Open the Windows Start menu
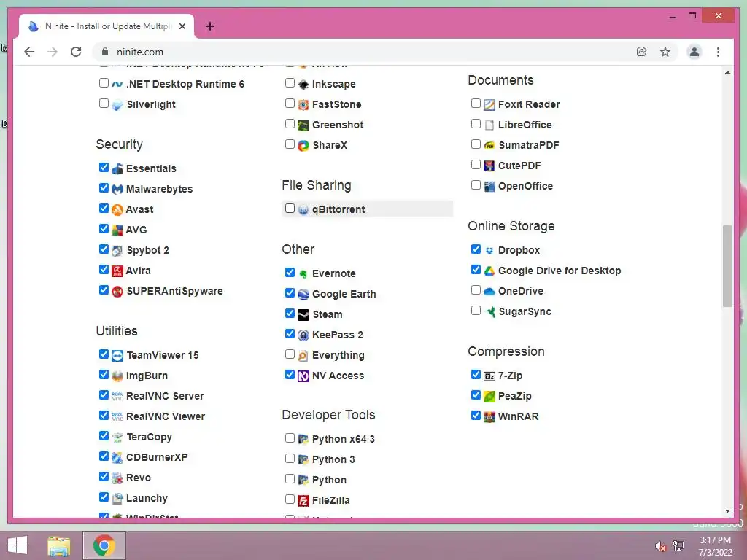Viewport: 747px width, 560px height. click(18, 545)
